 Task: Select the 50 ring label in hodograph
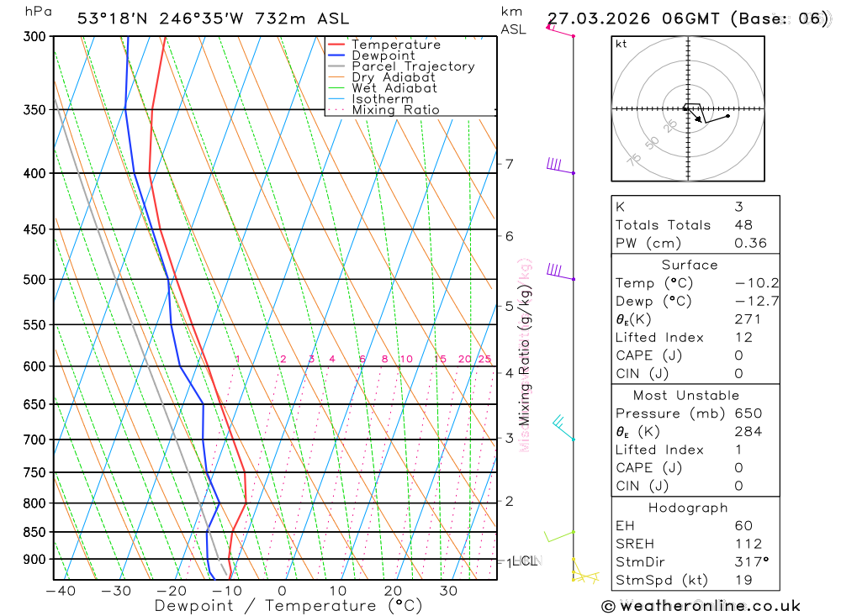(652, 143)
